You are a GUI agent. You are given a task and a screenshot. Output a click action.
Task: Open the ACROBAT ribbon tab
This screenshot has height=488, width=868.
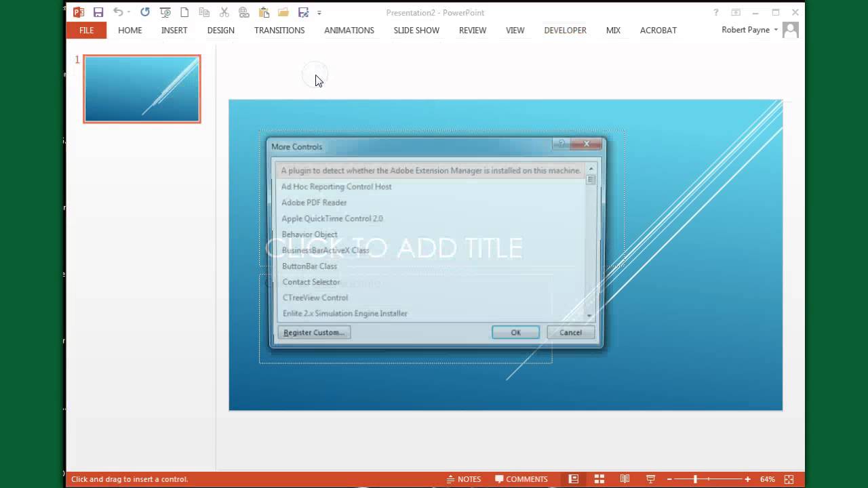[x=658, y=30]
